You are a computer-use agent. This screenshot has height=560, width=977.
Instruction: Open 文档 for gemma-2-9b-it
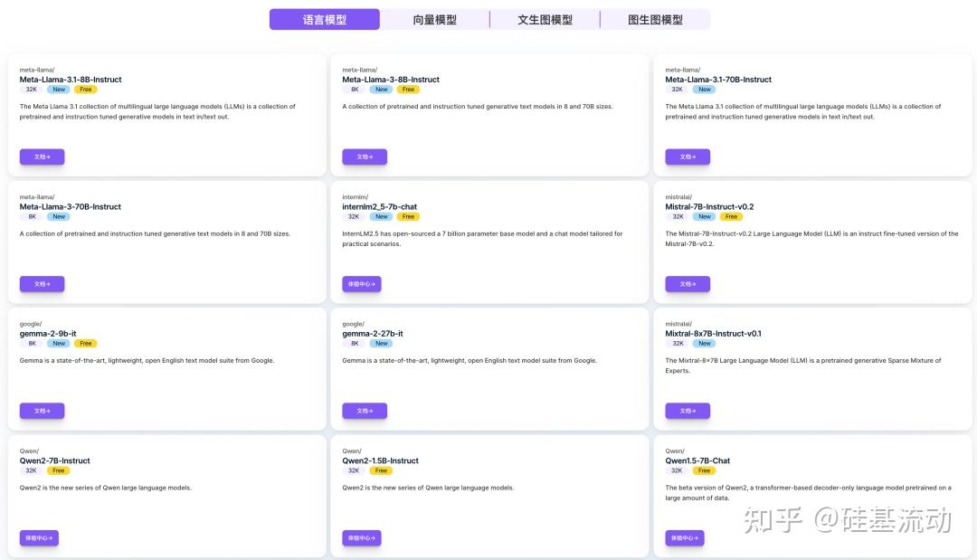(x=42, y=410)
